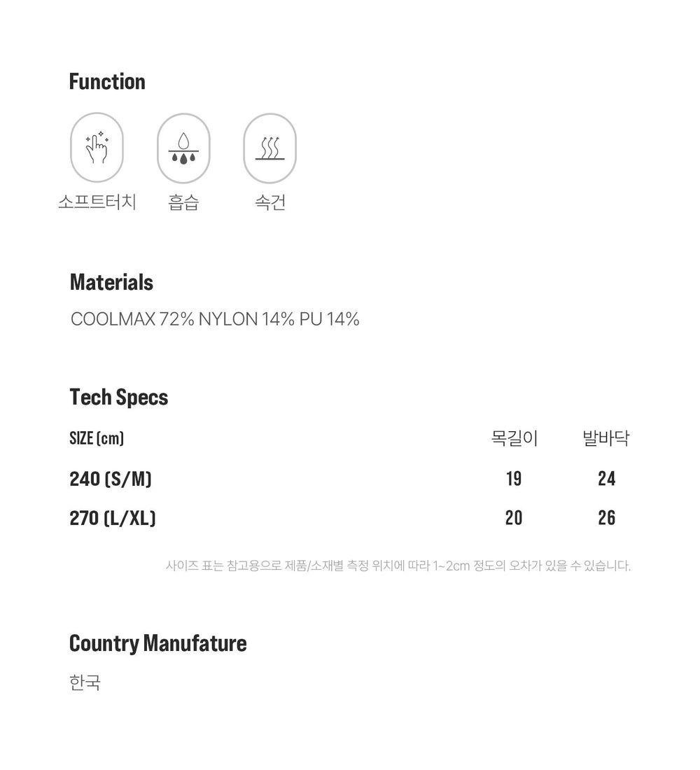Viewport: 700px width, 770px height.
Task: Click the Tech Specs heading
Action: point(119,398)
